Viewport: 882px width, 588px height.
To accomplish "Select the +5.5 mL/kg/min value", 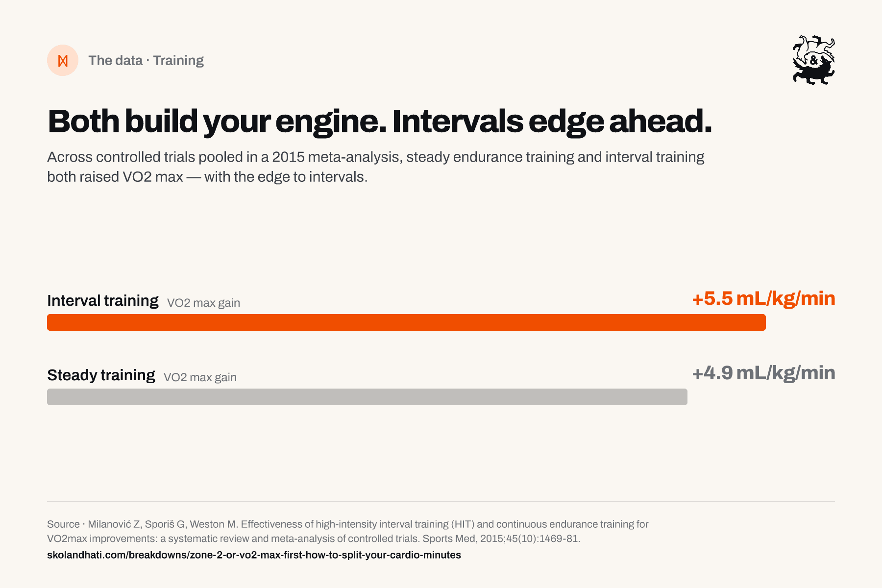I will pyautogui.click(x=763, y=298).
